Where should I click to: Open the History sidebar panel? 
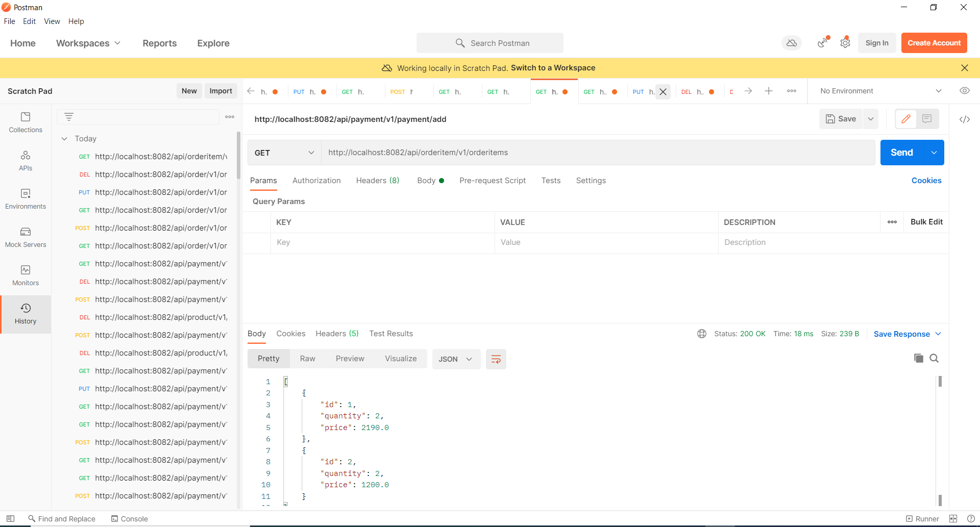click(26, 314)
